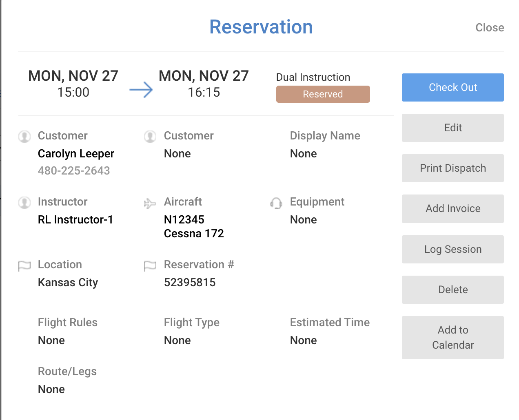This screenshot has width=519, height=420.
Task: Click end time 16:15
Action: [204, 93]
